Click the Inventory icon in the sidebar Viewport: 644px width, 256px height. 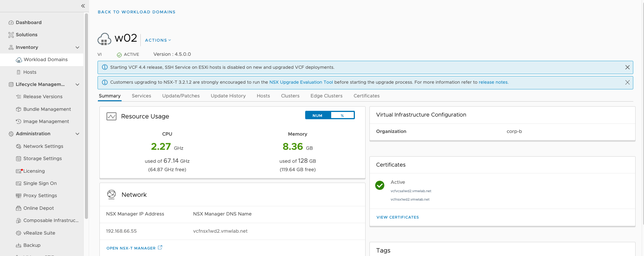tap(11, 47)
